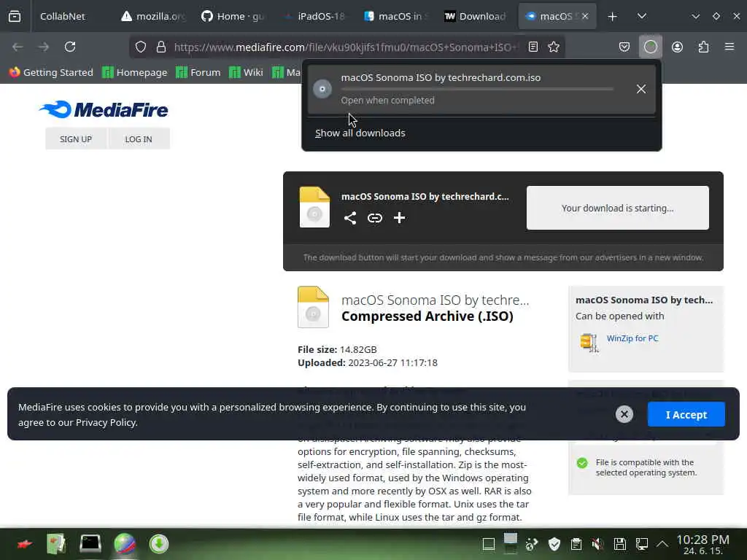Switch to the Download tab
The image size is (747, 560).
[476, 16]
